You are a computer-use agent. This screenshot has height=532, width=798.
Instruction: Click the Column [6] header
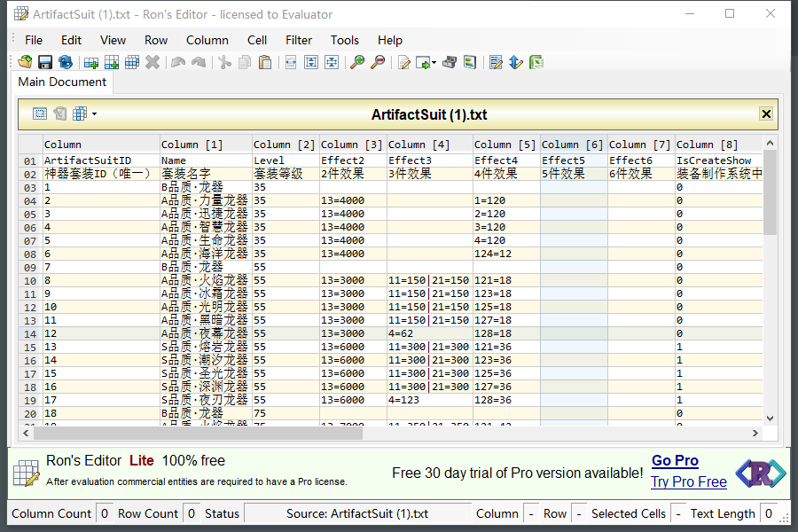(x=574, y=145)
